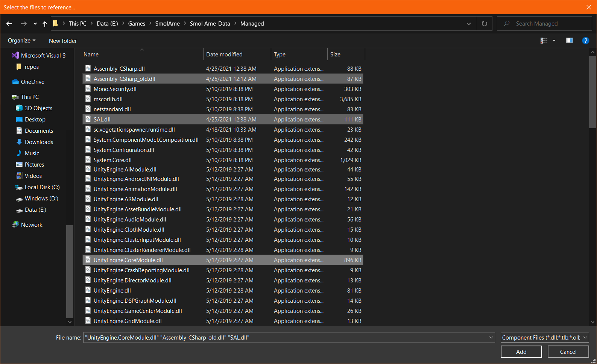Select Data (E:) drive in sidebar
Screen dimensions: 597x364
[31, 209]
